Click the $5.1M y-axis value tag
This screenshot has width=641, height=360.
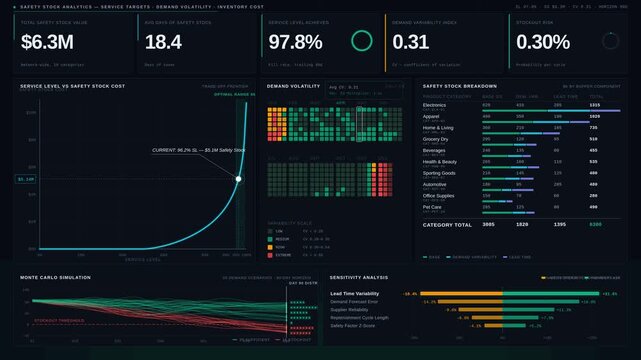pyautogui.click(x=25, y=179)
